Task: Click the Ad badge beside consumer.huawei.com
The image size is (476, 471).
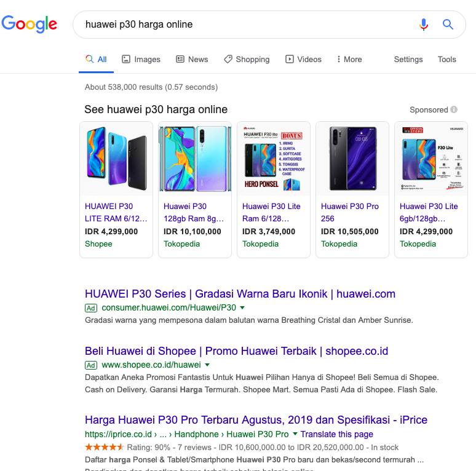Action: 91,308
